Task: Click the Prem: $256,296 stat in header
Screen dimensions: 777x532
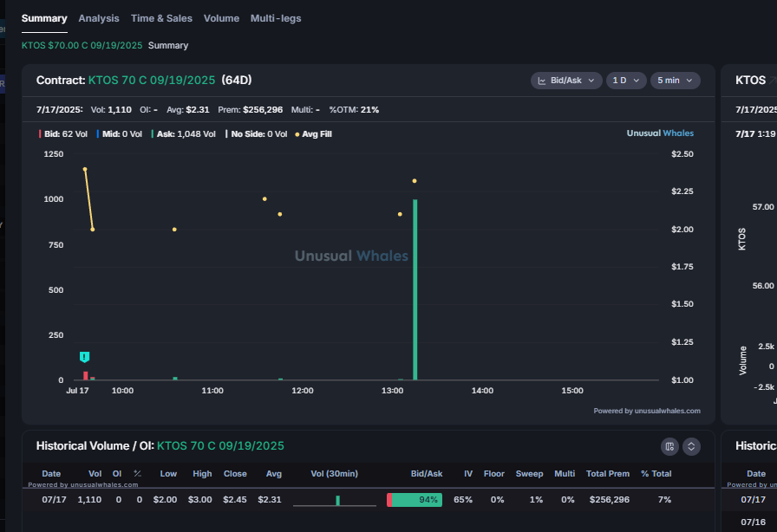Action: coord(251,109)
